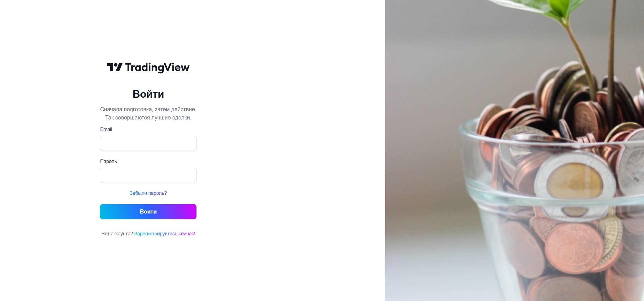Click the Нет аккаунта? text

(x=117, y=234)
